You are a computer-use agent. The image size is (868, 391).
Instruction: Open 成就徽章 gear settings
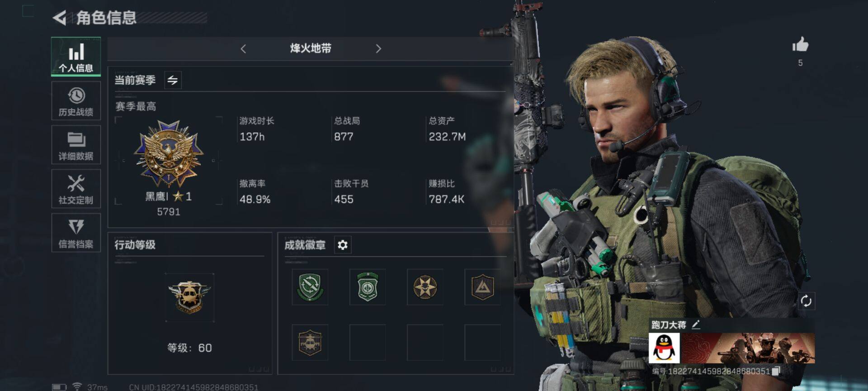pyautogui.click(x=343, y=245)
